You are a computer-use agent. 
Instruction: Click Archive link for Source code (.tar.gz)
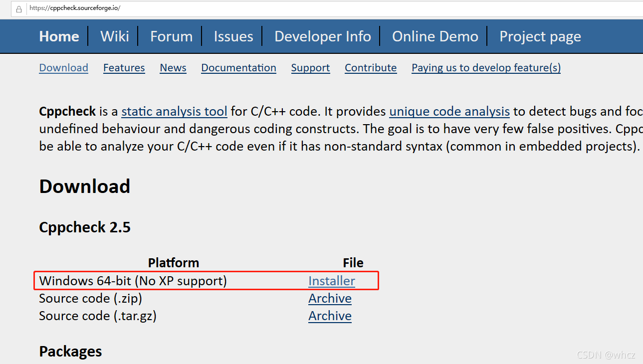(x=330, y=316)
